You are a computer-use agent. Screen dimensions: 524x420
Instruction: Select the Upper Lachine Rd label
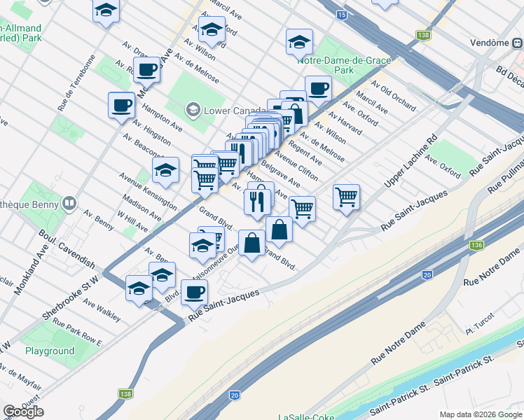click(x=411, y=160)
